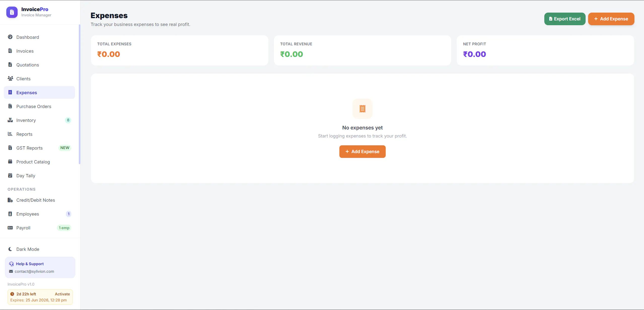Click the Reports chart icon
The width and height of the screenshot is (644, 310).
pyautogui.click(x=10, y=134)
